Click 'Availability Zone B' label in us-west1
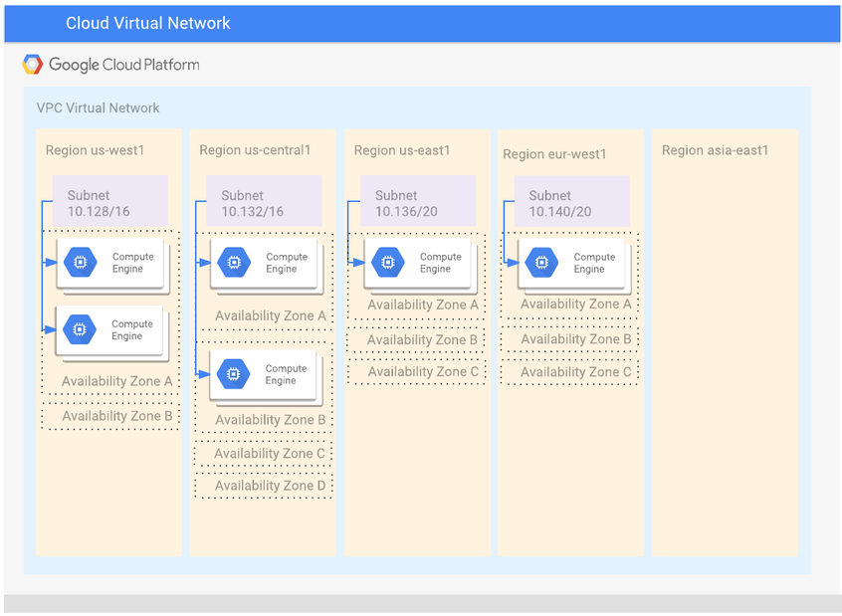 [117, 416]
